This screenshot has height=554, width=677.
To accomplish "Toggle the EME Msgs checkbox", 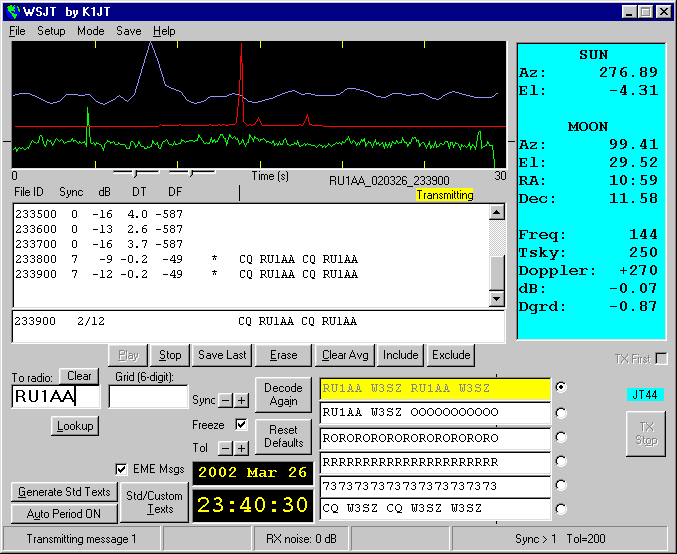I will pyautogui.click(x=121, y=469).
